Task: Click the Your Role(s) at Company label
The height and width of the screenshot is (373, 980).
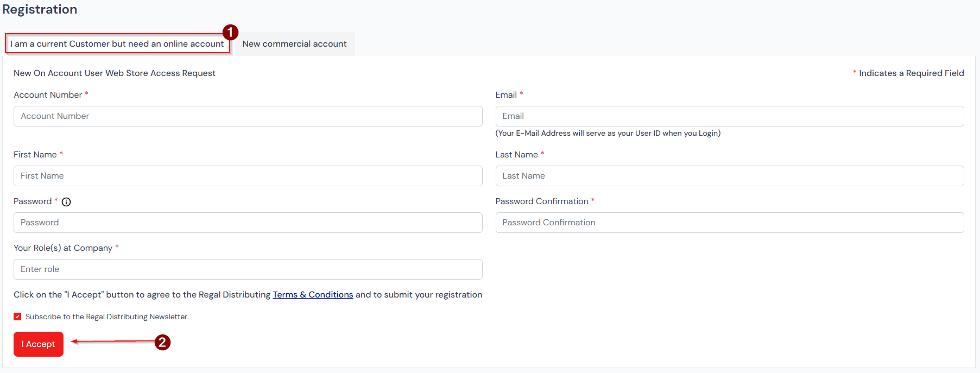Action: [x=63, y=248]
